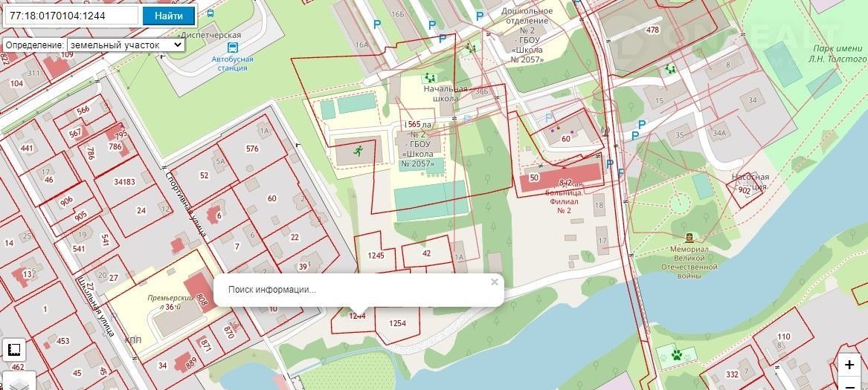The height and width of the screenshot is (390, 868).
Task: Click the parking P icon near building 16Б
Action: (x=432, y=25)
